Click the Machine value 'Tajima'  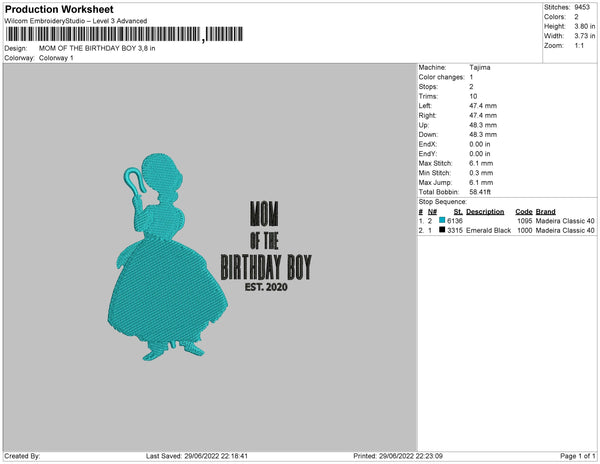479,67
